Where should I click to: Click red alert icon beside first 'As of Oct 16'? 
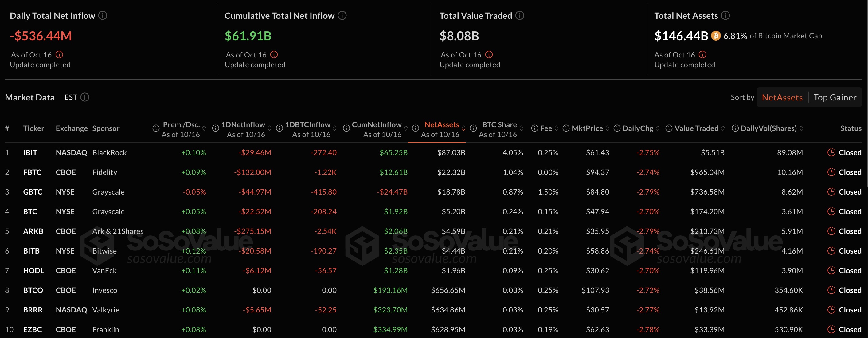point(59,55)
